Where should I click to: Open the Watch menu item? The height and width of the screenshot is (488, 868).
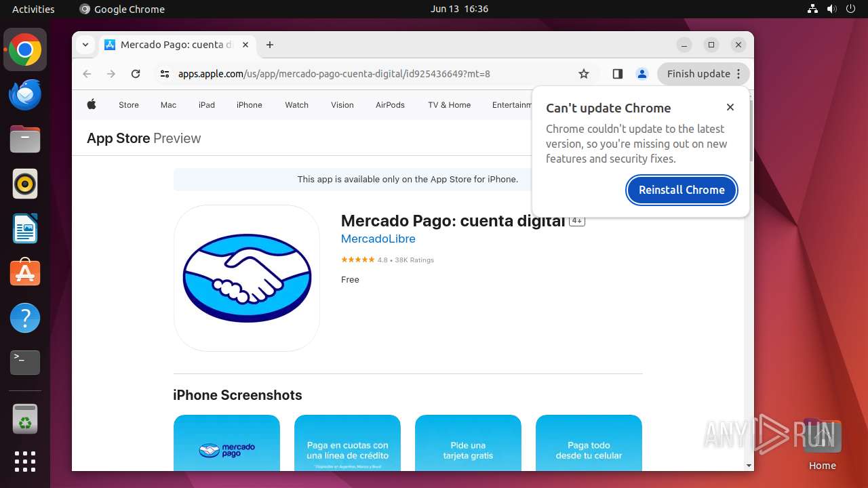[297, 105]
